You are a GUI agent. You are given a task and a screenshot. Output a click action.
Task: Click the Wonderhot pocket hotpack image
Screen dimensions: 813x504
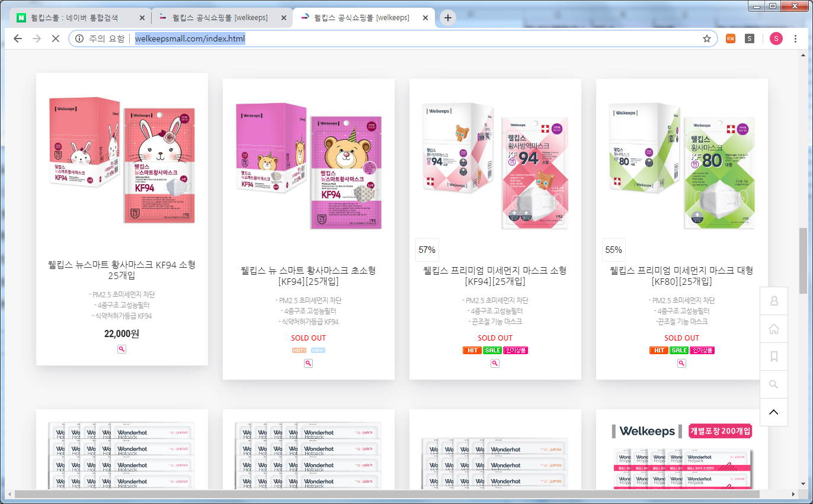click(122, 454)
